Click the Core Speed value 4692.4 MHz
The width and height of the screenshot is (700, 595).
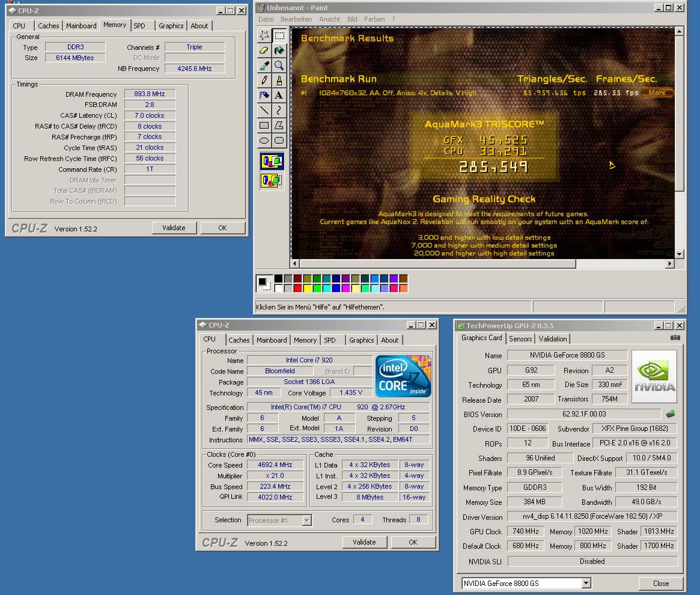click(275, 465)
